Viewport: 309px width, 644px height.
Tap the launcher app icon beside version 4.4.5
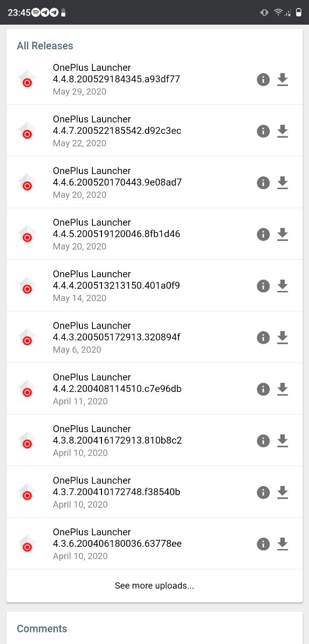pos(27,234)
